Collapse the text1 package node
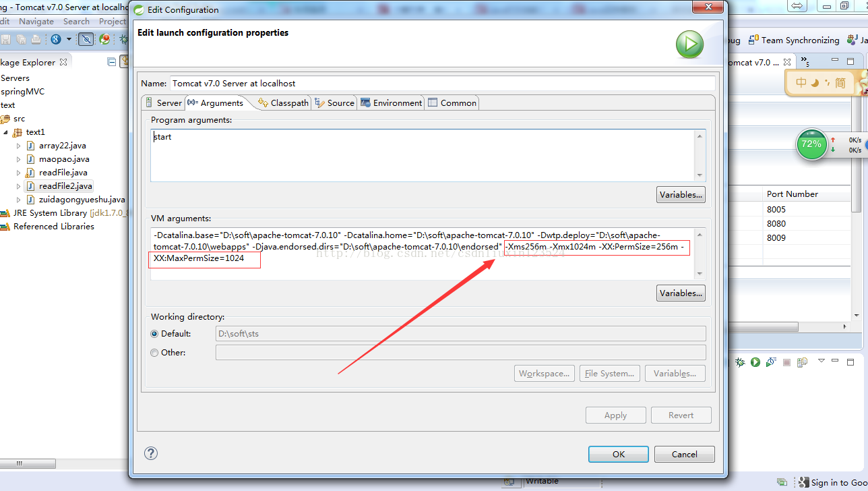Screen dimensions: 868x491 (x=5, y=132)
